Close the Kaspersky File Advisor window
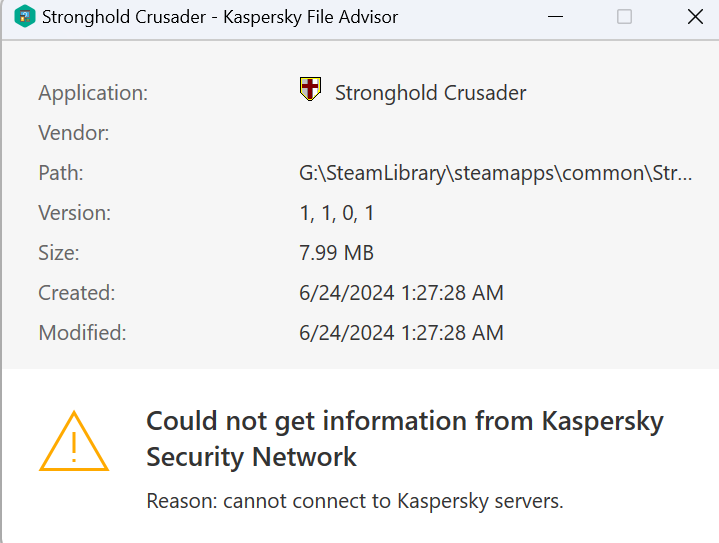The width and height of the screenshot is (719, 543). click(x=696, y=17)
